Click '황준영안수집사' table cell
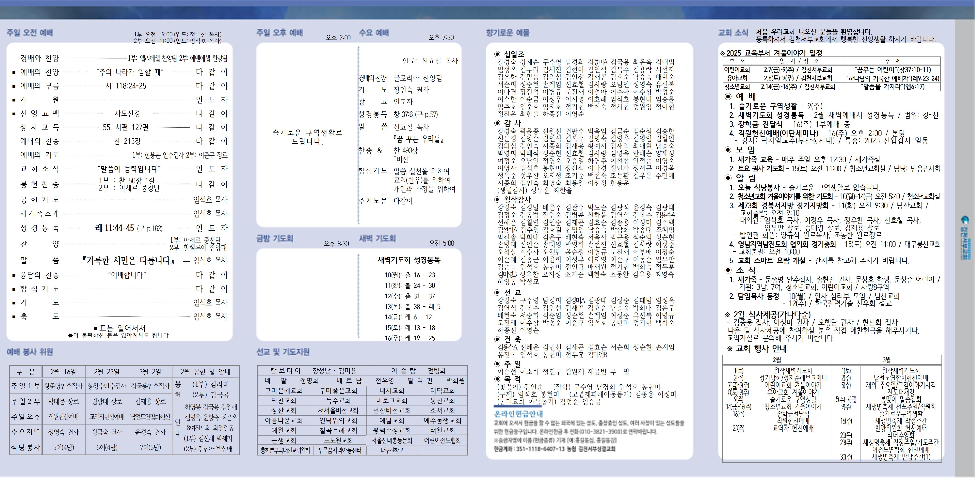 63,386
